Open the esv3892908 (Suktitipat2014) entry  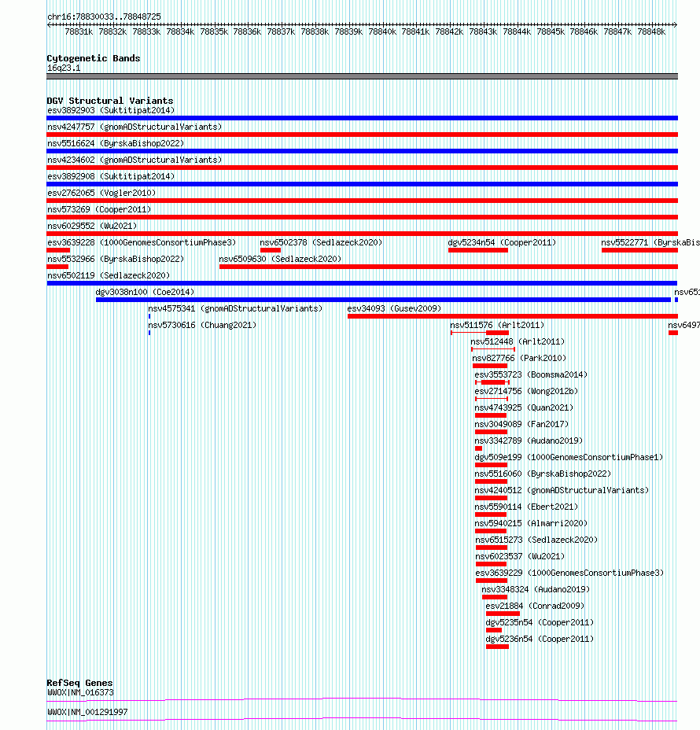click(x=111, y=176)
